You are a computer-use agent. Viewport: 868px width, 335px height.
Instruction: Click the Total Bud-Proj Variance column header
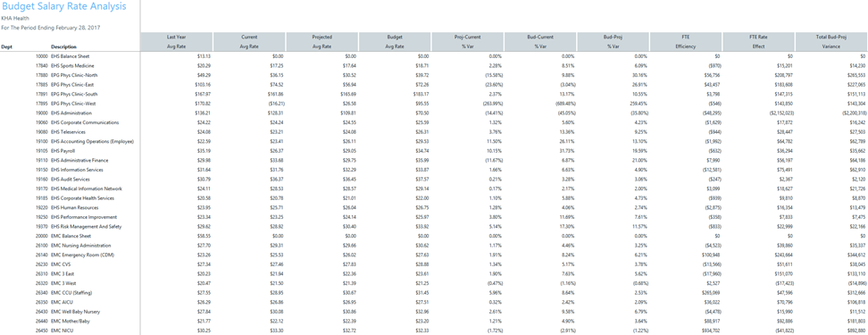coord(831,41)
